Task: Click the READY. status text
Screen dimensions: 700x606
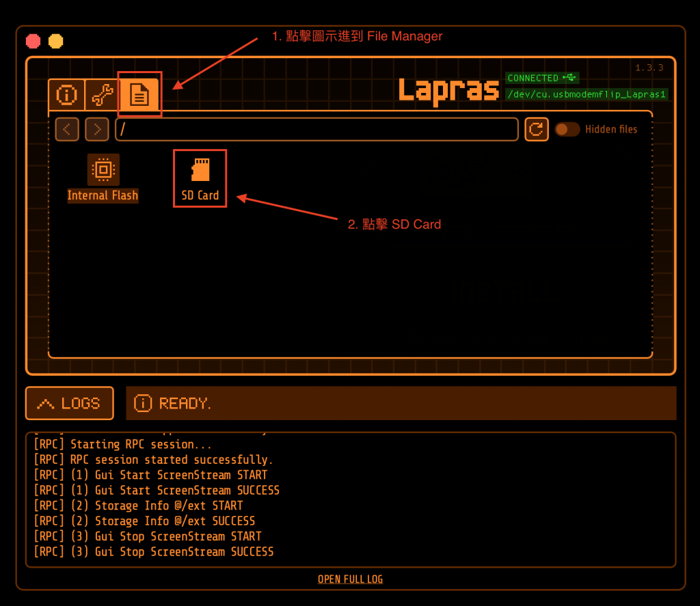Action: 185,403
